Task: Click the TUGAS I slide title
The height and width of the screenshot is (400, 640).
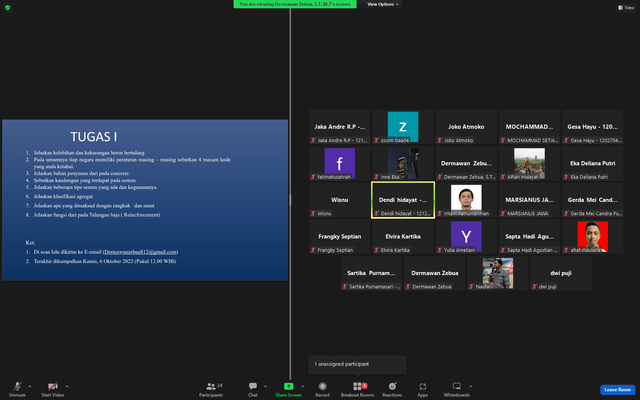Action: coord(93,137)
